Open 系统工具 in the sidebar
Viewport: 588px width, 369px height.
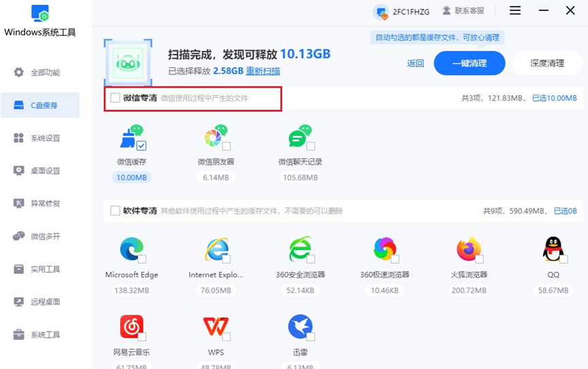click(x=40, y=334)
